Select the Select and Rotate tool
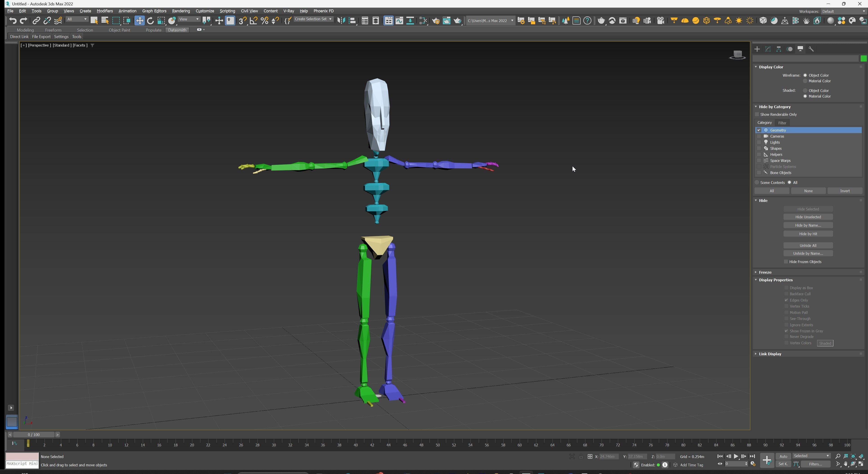 coord(150,21)
